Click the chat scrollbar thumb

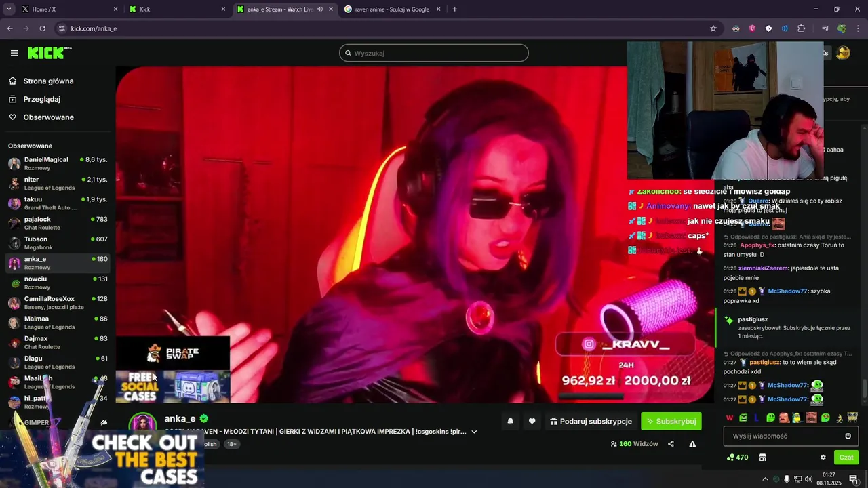point(864,389)
